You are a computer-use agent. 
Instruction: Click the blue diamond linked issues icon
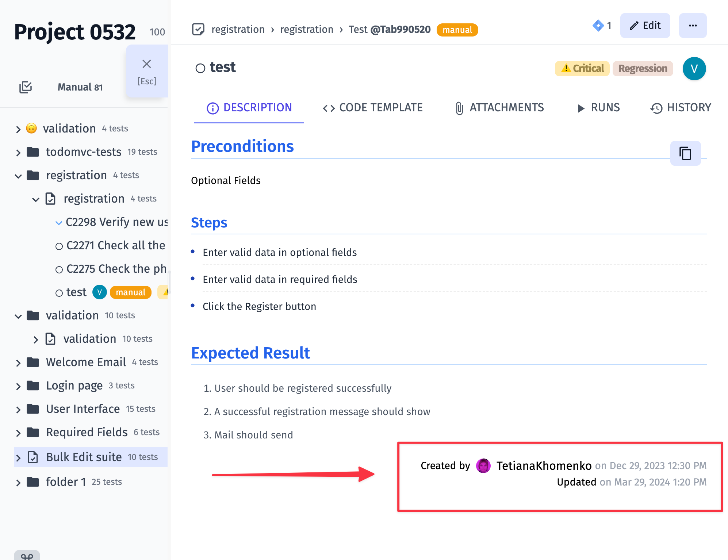tap(598, 26)
